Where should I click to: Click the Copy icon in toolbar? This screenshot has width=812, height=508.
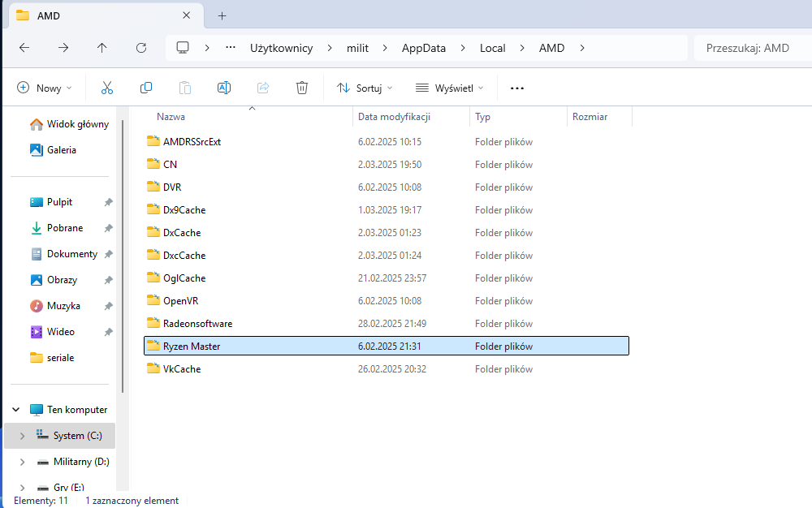click(146, 88)
